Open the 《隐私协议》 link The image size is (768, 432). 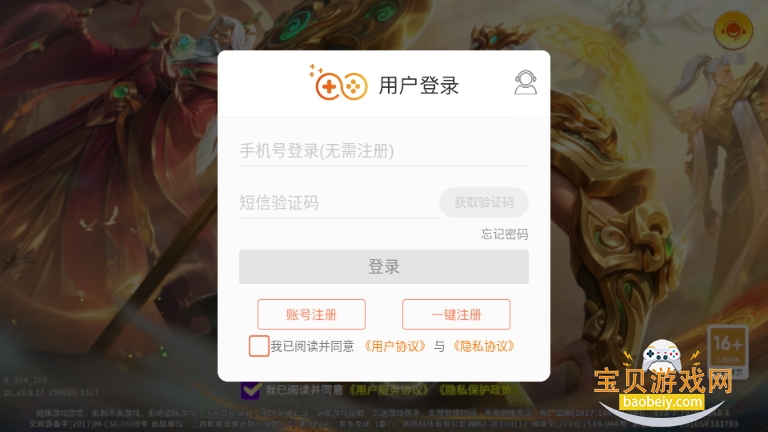[x=483, y=346]
